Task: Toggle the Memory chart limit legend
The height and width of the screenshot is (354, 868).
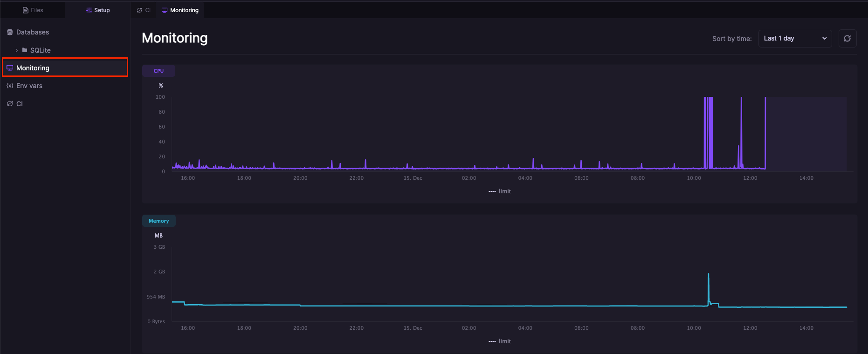Action: (500, 341)
